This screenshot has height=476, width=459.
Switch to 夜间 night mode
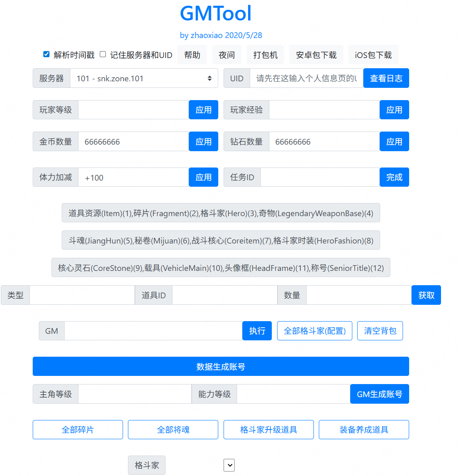click(x=226, y=54)
